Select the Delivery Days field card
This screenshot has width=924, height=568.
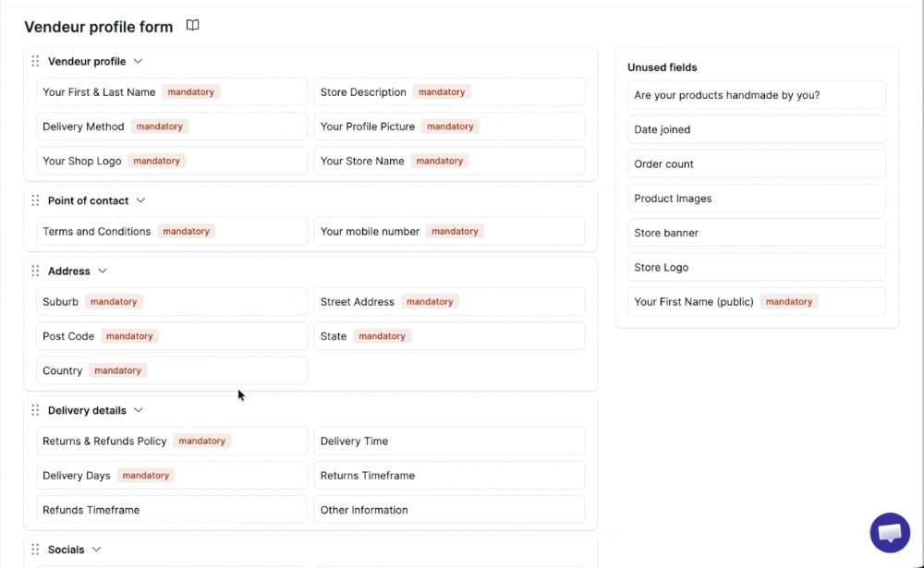coord(172,476)
